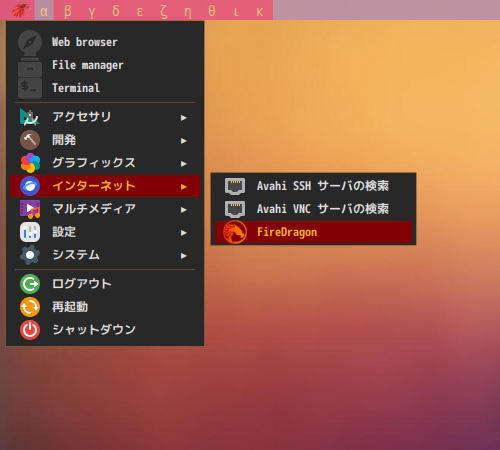Viewport: 500px width, 450px height.
Task: Expand the アクセサリ submenu arrow
Action: click(183, 118)
